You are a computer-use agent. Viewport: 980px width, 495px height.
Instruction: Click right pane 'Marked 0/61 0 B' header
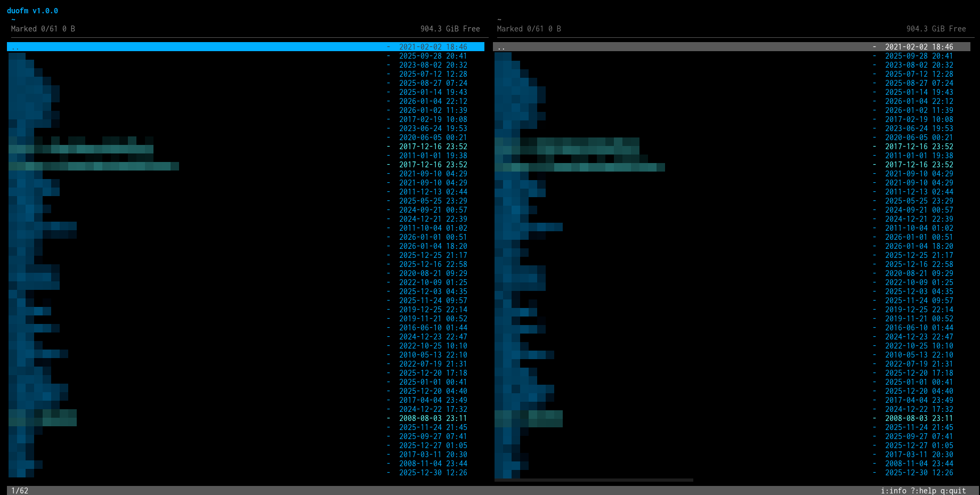tap(529, 29)
